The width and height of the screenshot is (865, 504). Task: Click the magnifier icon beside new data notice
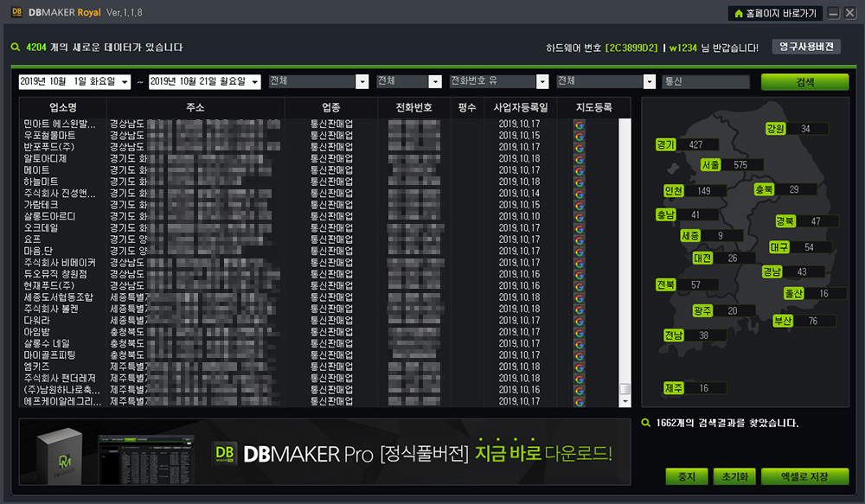tap(16, 48)
